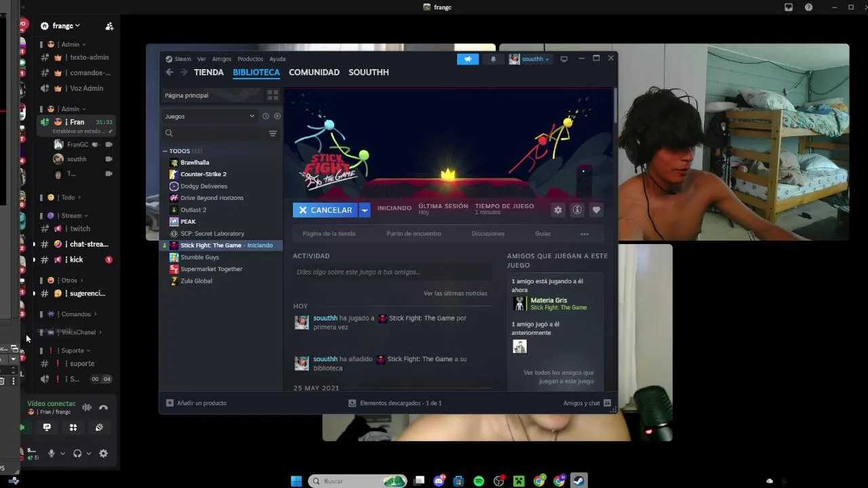Start a Discord activity icon
This screenshot has height=488, width=868.
click(73, 427)
